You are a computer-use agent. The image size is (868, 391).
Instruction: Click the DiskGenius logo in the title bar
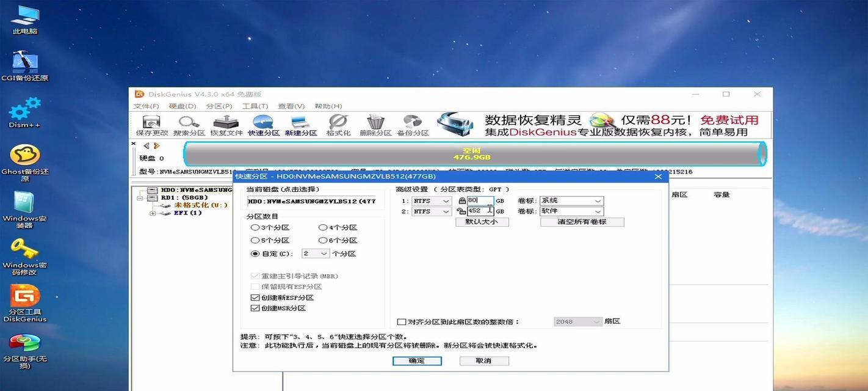tap(139, 94)
